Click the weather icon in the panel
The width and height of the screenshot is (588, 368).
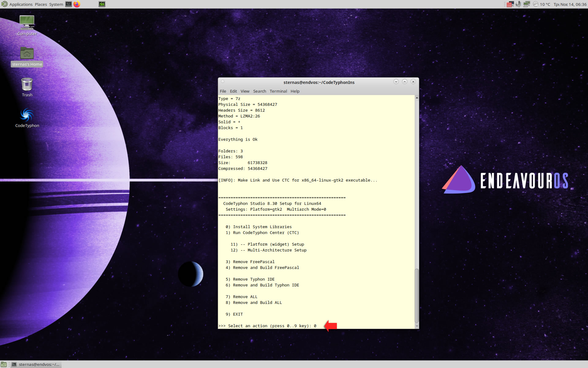535,4
